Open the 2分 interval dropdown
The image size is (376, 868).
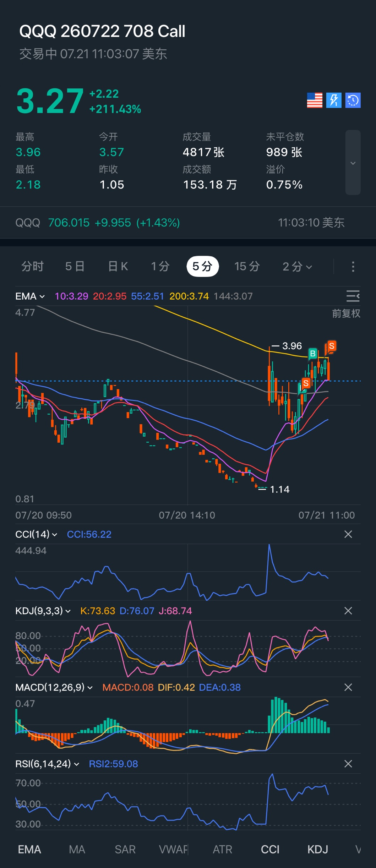click(297, 266)
